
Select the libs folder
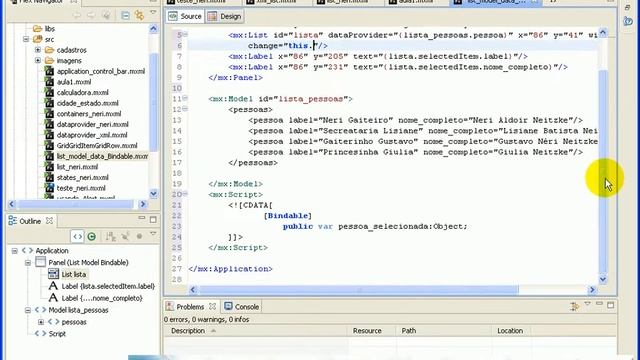(49, 29)
